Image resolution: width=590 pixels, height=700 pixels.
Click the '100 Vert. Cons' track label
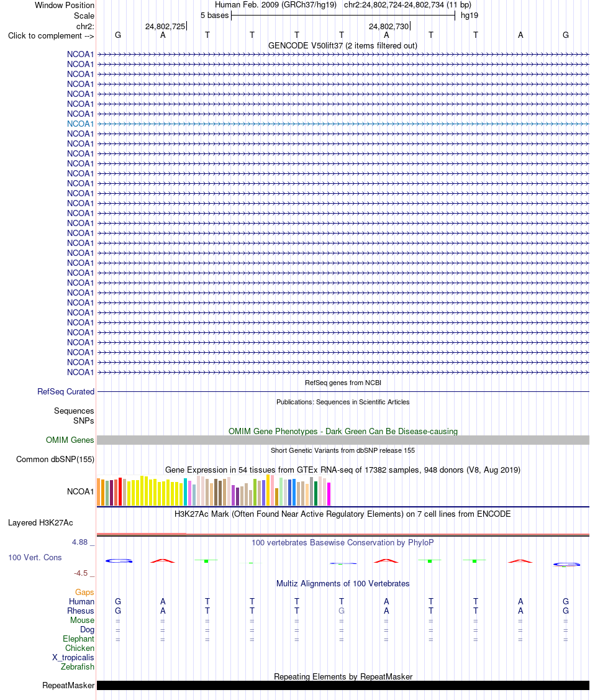click(x=35, y=558)
